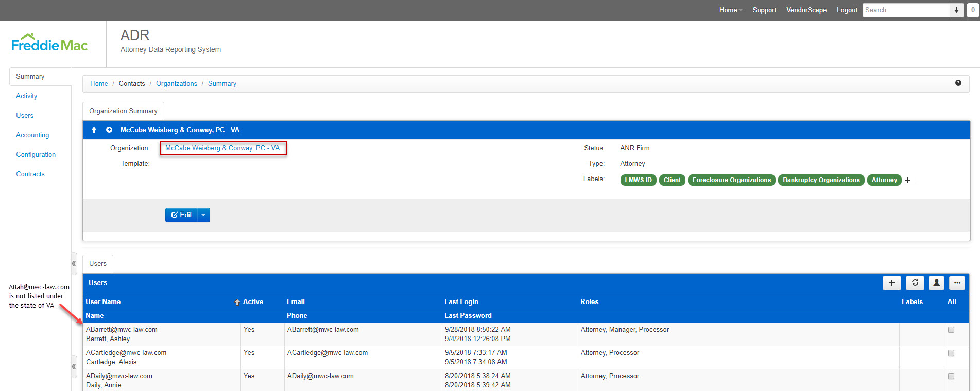
Task: Click 'ANR Firm' status value
Action: click(x=635, y=148)
